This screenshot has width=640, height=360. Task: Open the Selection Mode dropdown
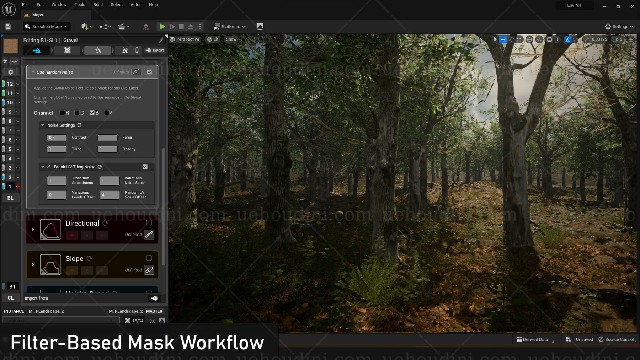point(46,27)
